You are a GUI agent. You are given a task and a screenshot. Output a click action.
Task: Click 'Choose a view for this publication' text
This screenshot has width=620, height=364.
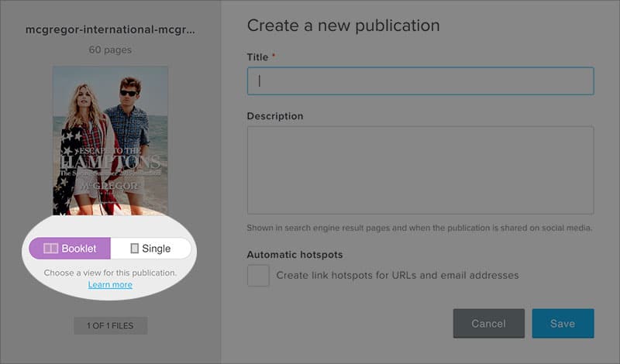(110, 273)
